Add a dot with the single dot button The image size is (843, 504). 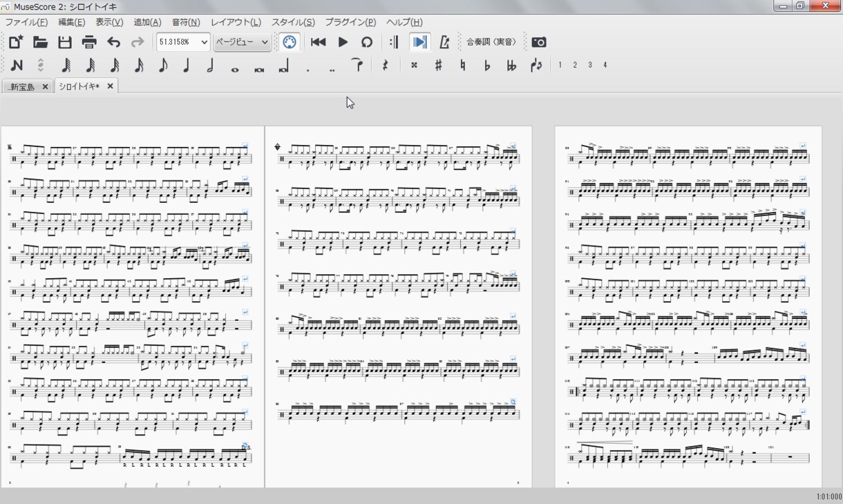[x=307, y=69]
